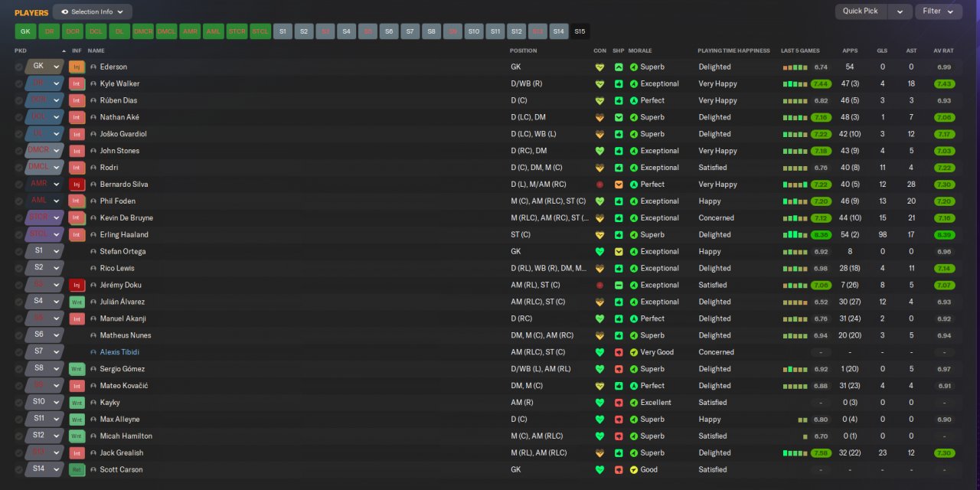Image resolution: width=980 pixels, height=490 pixels.
Task: Toggle picked checkmark for Mateo Kovačić
Action: (x=18, y=386)
